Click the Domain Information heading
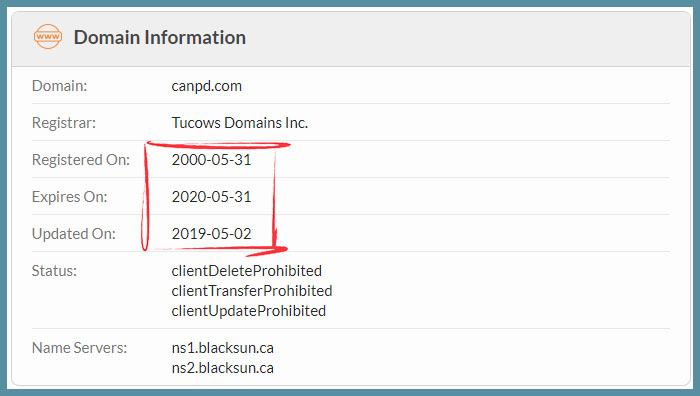Viewport: 700px width, 396px height. pos(160,37)
